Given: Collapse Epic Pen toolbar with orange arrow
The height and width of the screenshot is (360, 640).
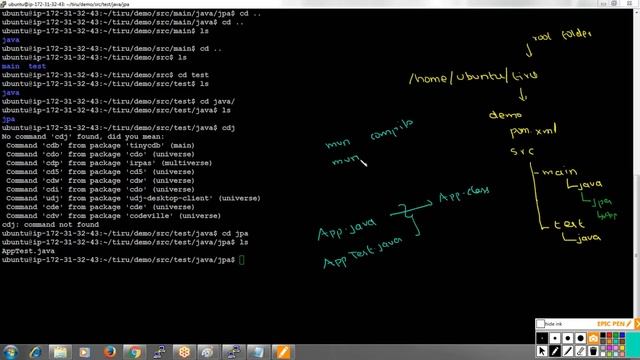Looking at the screenshot, I should click(x=637, y=324).
